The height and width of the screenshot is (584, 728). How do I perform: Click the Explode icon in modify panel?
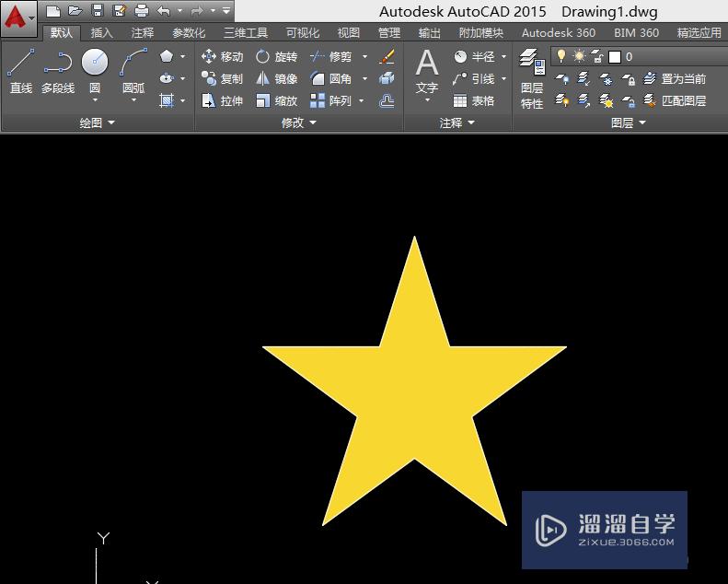(x=387, y=78)
